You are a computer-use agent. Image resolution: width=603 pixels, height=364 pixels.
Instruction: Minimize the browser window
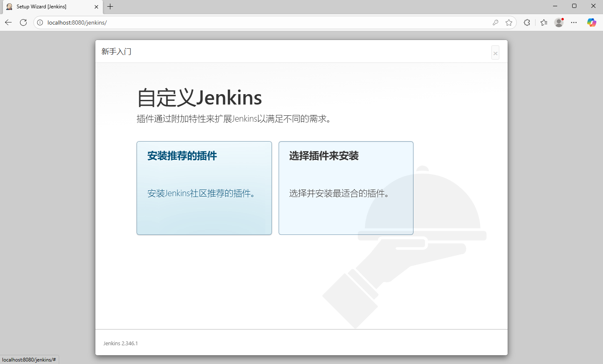[x=555, y=6]
